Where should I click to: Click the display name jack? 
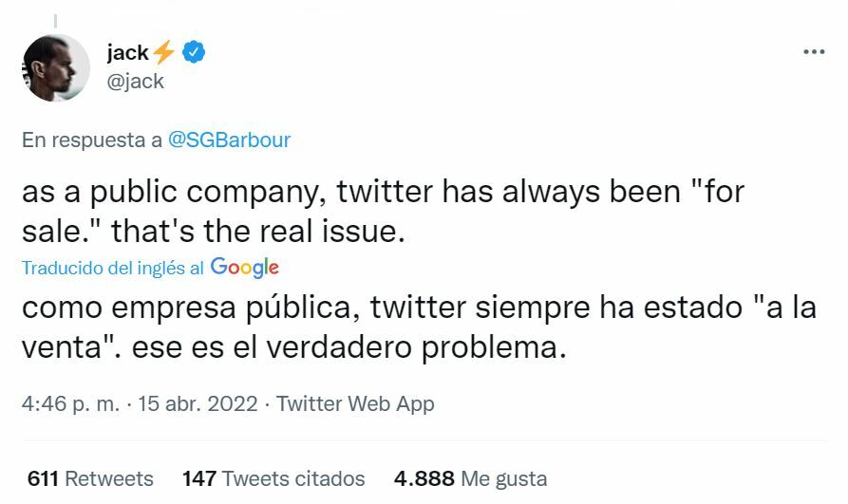point(127,53)
